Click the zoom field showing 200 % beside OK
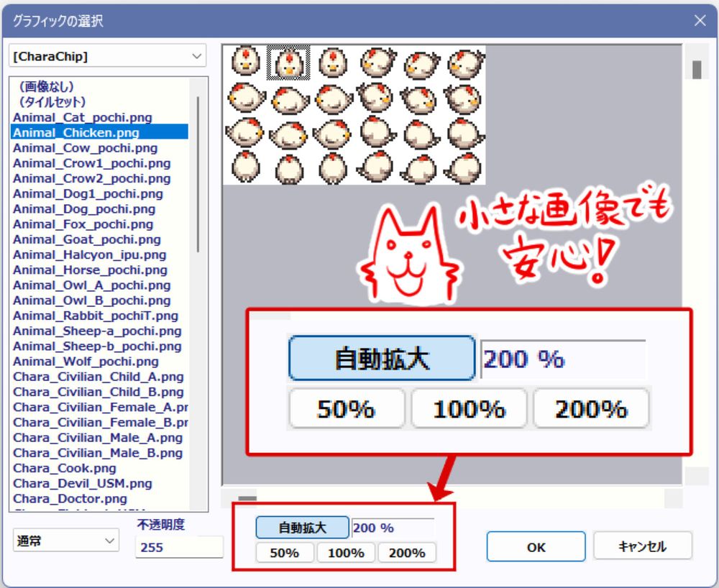 pyautogui.click(x=393, y=528)
